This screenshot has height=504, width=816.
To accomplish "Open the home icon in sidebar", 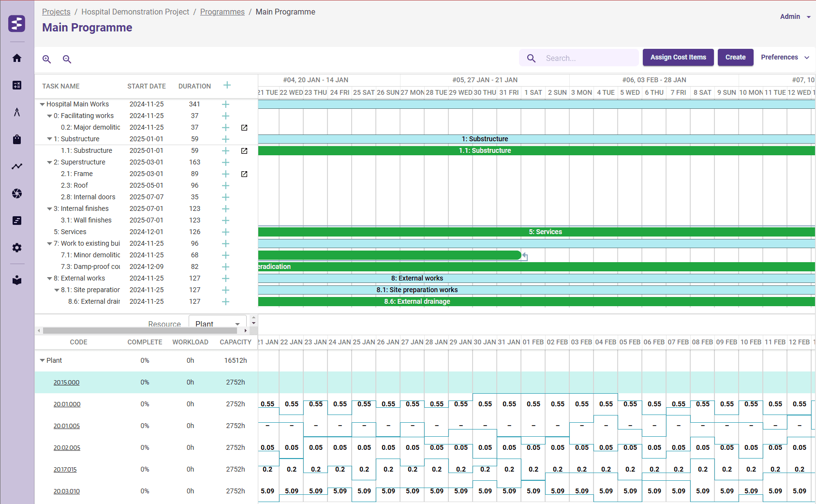I will point(17,58).
